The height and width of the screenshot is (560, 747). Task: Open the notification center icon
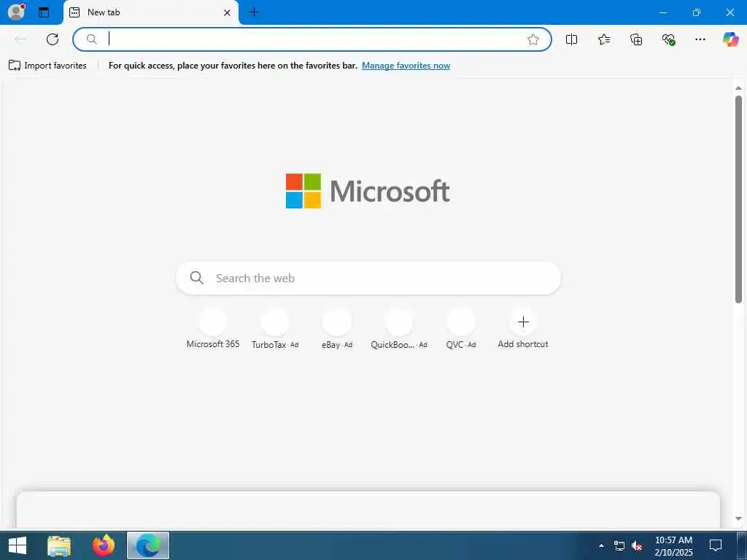716,545
